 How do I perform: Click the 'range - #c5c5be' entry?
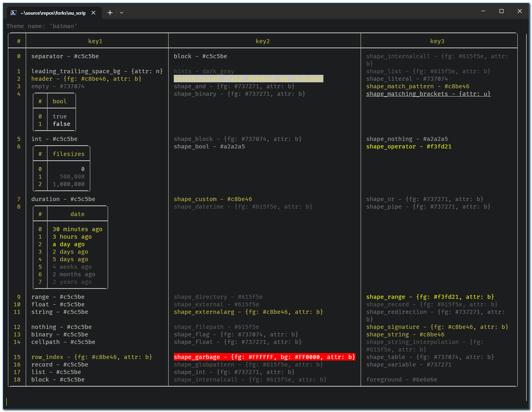(58, 297)
